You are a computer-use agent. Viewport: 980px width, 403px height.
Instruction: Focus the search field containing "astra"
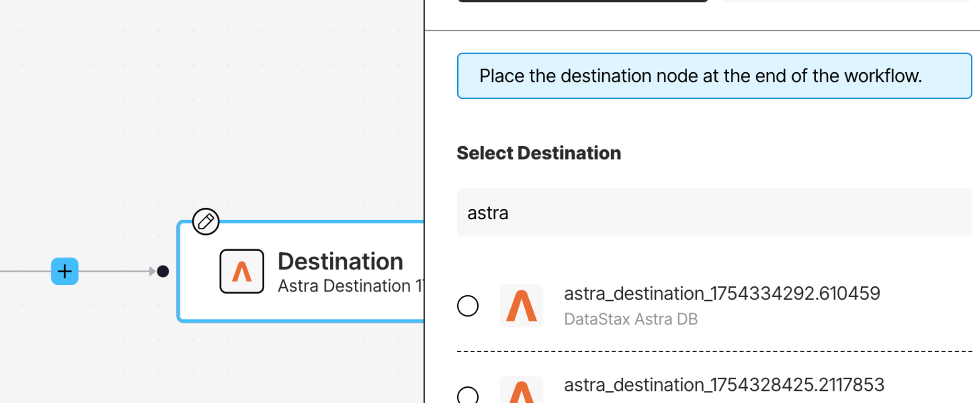pyautogui.click(x=714, y=213)
